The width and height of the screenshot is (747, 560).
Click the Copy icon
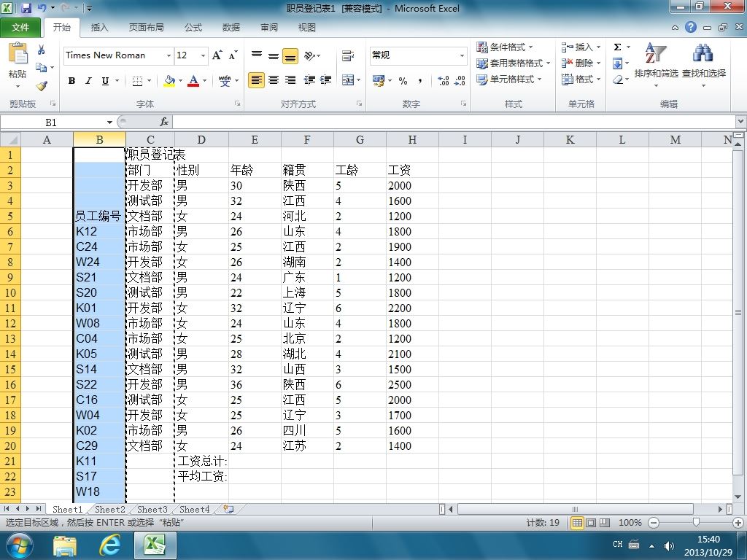click(42, 68)
